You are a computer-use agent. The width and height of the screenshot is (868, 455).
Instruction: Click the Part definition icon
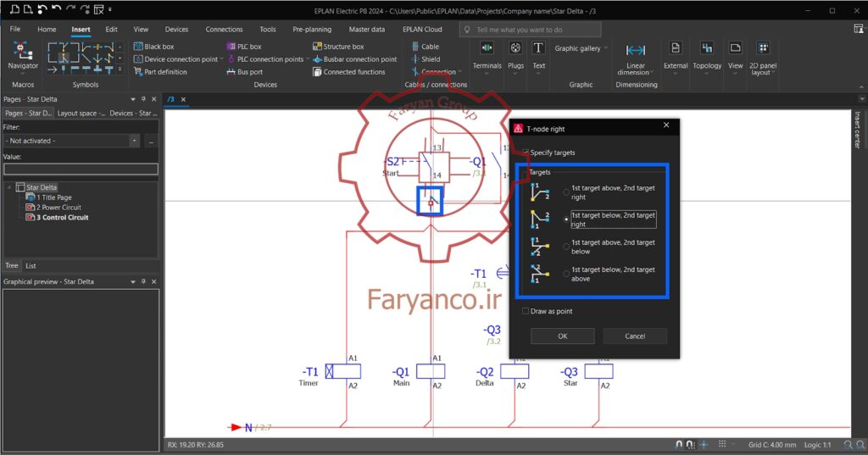point(138,72)
